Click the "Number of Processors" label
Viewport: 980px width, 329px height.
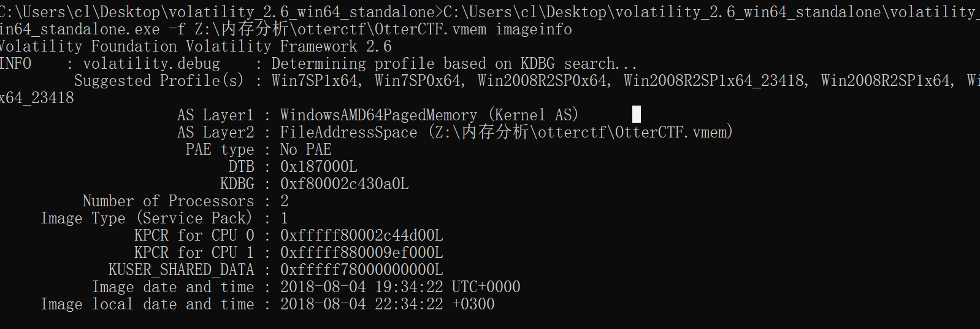[168, 201]
